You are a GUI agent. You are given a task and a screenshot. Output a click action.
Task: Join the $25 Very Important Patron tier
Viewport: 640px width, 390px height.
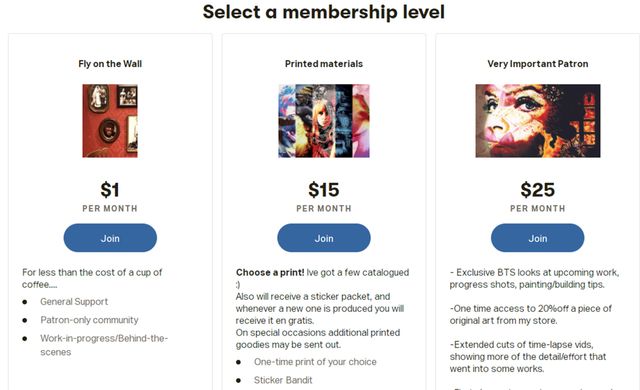pyautogui.click(x=538, y=238)
